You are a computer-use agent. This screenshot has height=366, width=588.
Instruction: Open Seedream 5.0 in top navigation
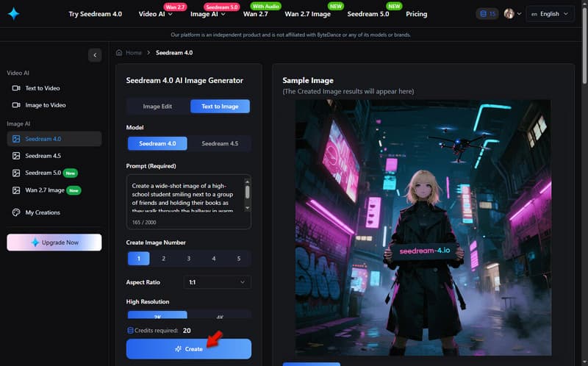[368, 14]
